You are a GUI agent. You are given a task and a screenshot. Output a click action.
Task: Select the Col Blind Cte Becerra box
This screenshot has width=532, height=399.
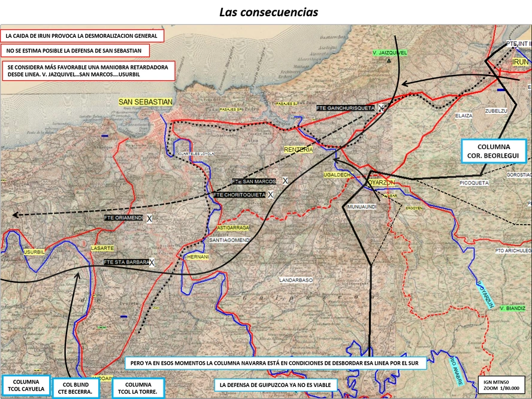coord(76,388)
